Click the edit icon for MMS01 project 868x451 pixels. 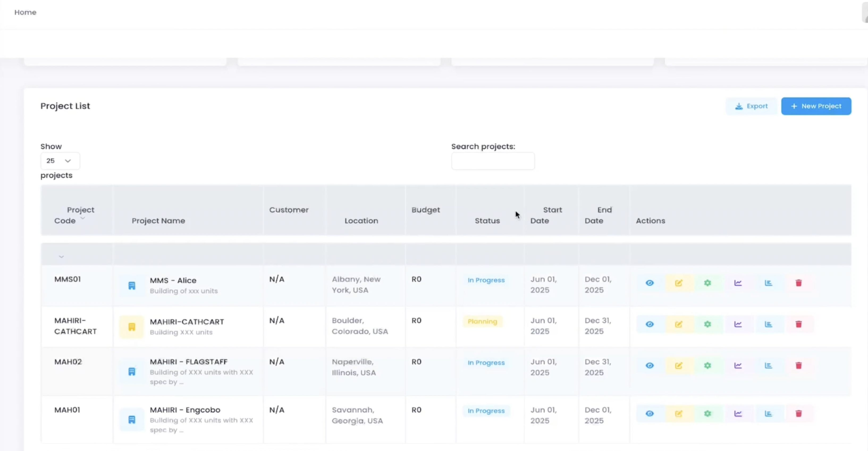(679, 283)
